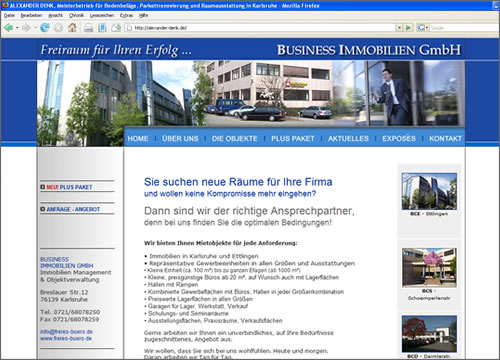Screen dimensions: 500x360
Task: Open the Forward button history dropdown arrow
Action: pyautogui.click(x=35, y=28)
